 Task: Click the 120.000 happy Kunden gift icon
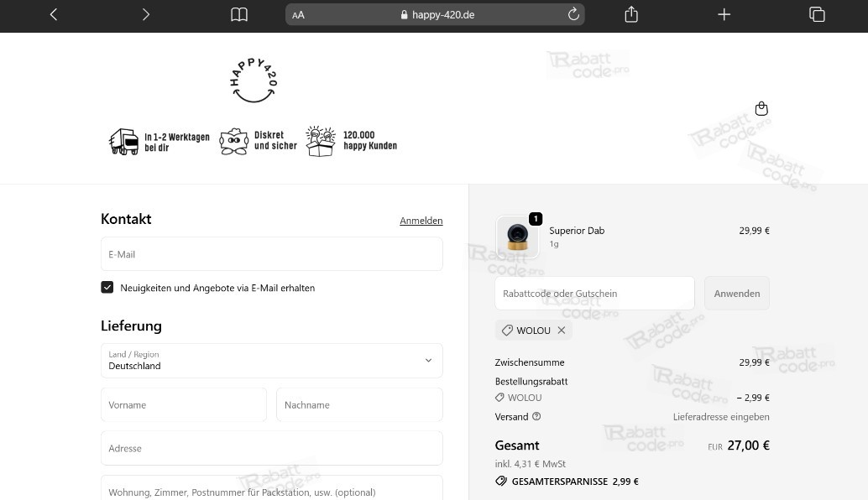pos(320,141)
